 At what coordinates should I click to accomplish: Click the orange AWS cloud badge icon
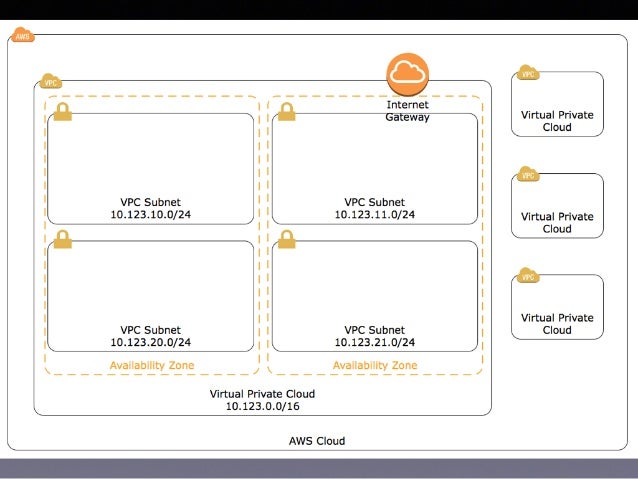pos(22,35)
